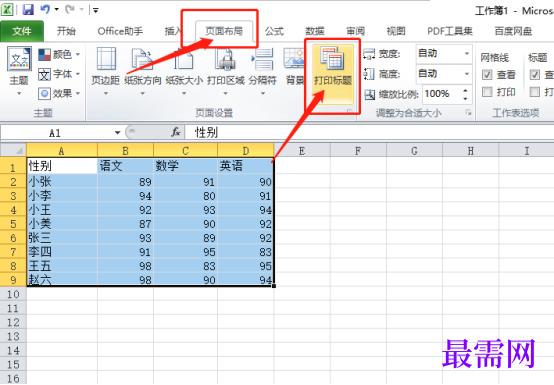Click the 背景 background button
The height and width of the screenshot is (385, 554).
click(x=294, y=67)
